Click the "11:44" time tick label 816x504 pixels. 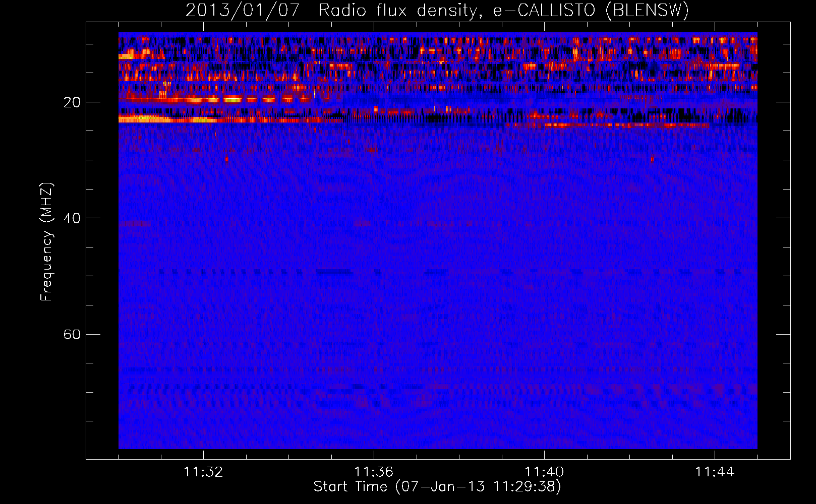715,472
